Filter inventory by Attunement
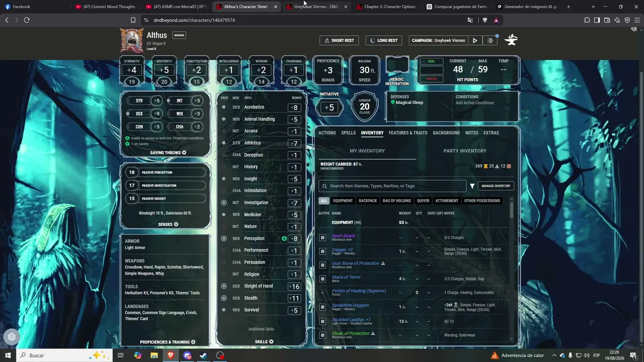Image resolution: width=644 pixels, height=362 pixels. tap(447, 201)
